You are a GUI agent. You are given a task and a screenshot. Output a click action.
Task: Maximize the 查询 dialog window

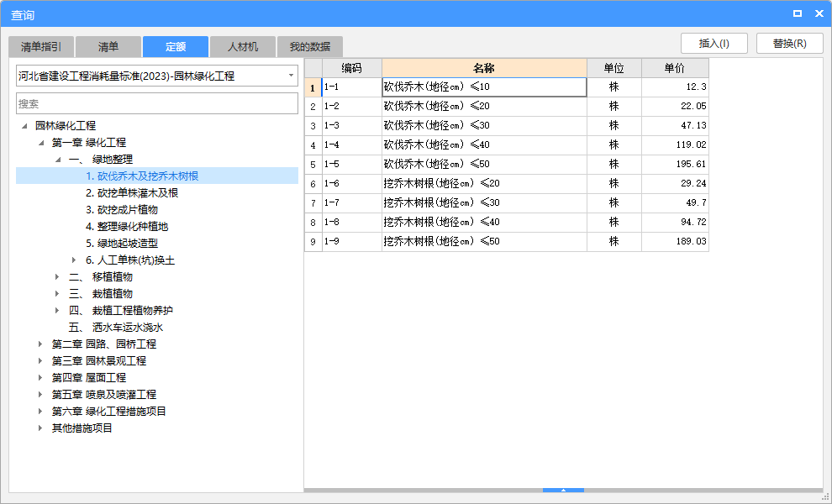coord(798,13)
